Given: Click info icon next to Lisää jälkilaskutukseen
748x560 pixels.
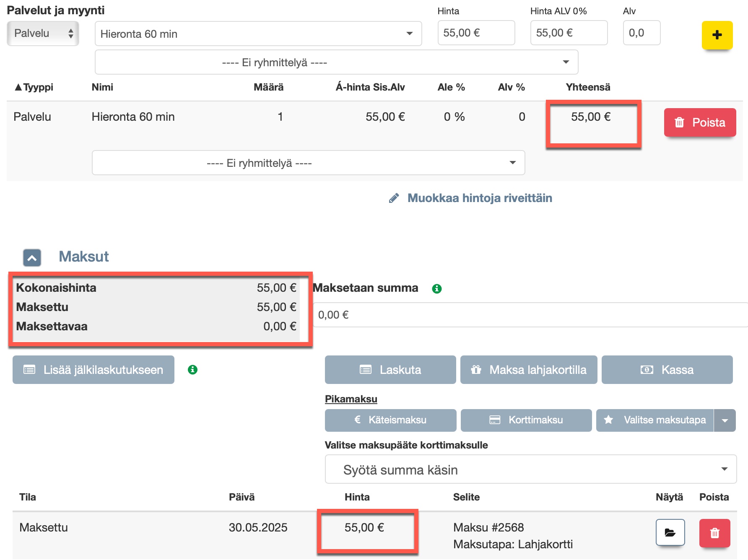Looking at the screenshot, I should (x=192, y=370).
